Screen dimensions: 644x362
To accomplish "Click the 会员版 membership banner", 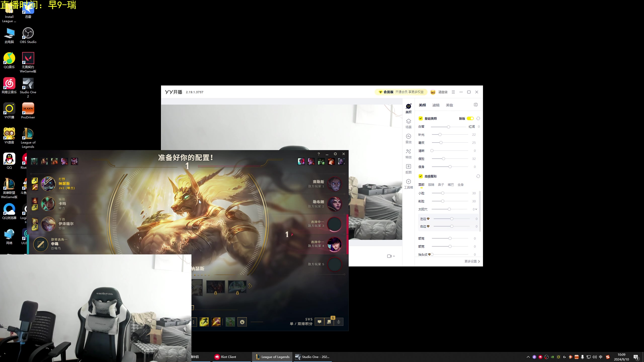I will pos(401,92).
